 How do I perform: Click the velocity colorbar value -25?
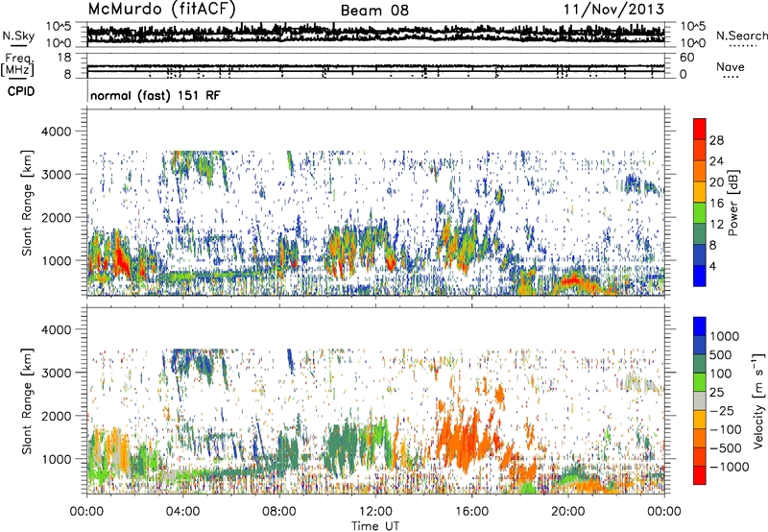(x=725, y=410)
